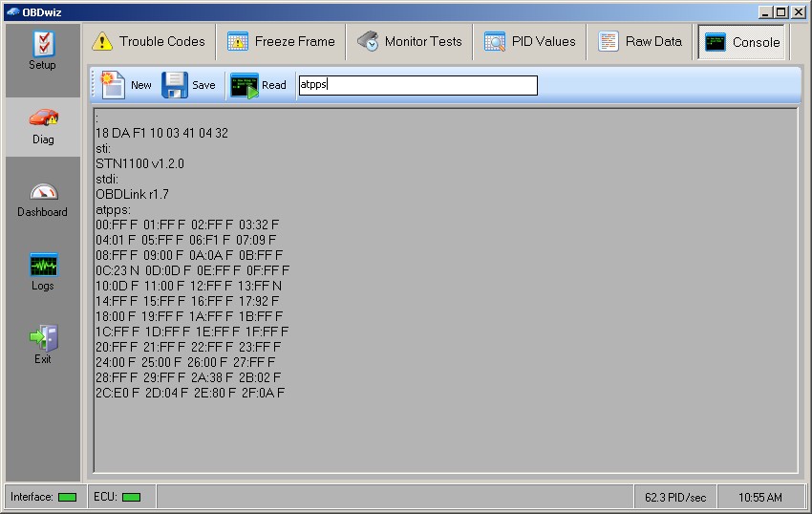Click the 03:32 F parameter entry
812x514 pixels.
(259, 225)
